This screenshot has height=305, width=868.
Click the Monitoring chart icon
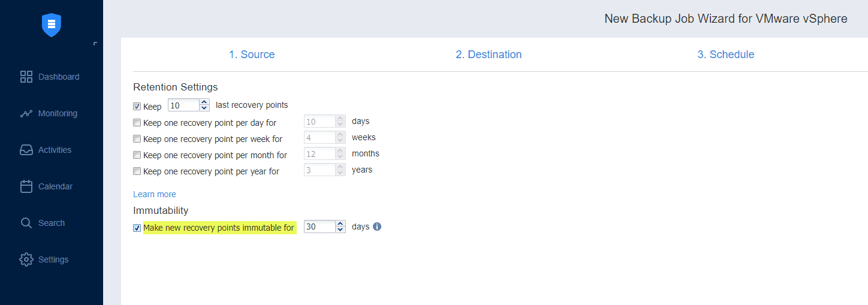coord(26,113)
